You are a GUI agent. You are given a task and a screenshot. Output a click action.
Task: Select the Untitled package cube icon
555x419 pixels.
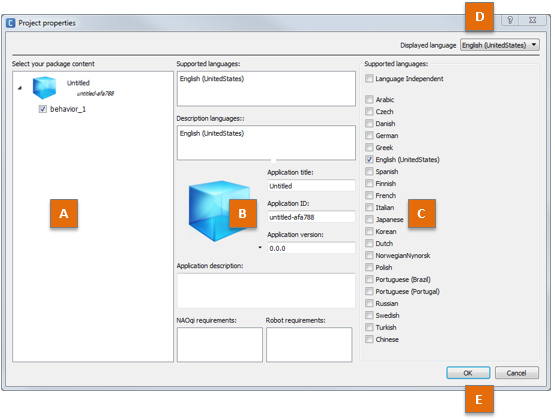click(x=44, y=87)
